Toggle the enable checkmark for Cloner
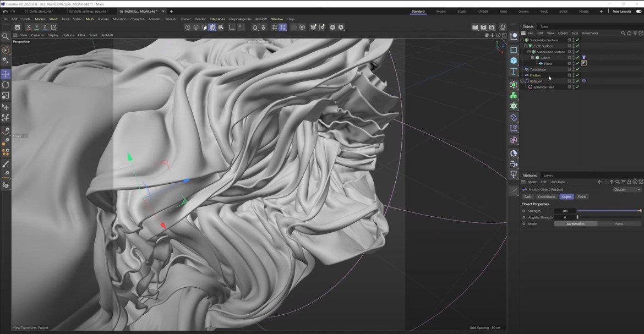The height and width of the screenshot is (334, 644). pyautogui.click(x=577, y=58)
